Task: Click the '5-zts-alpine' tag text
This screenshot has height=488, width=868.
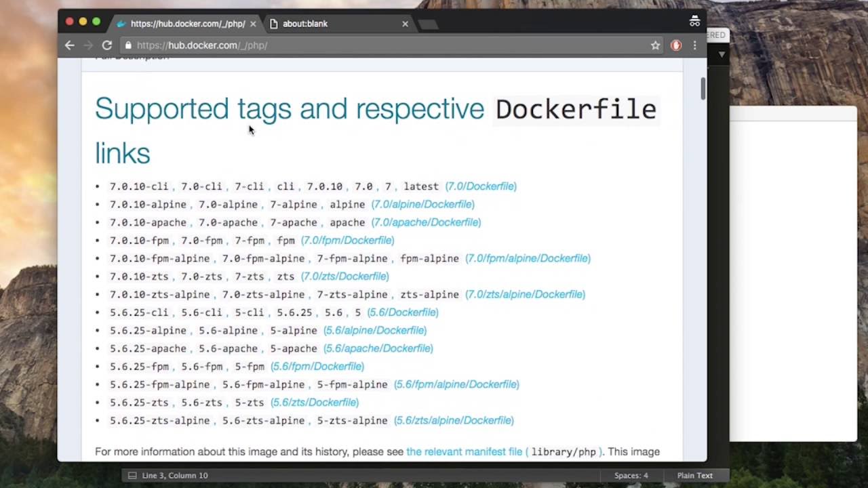Action: coord(352,420)
